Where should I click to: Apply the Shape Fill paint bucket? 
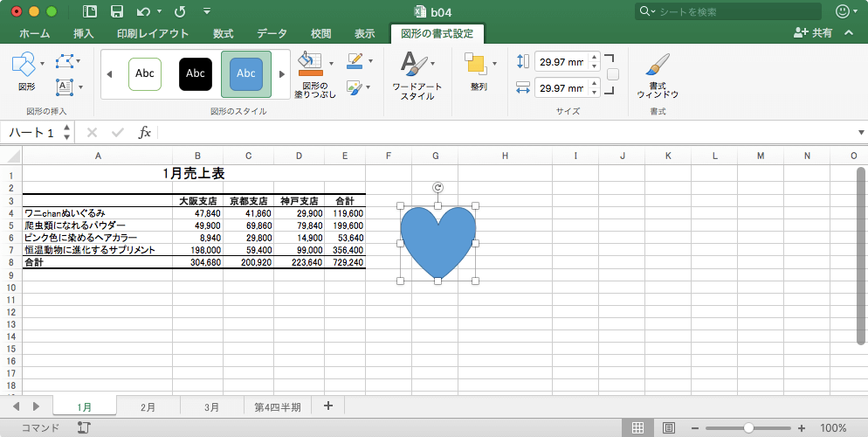pyautogui.click(x=310, y=65)
